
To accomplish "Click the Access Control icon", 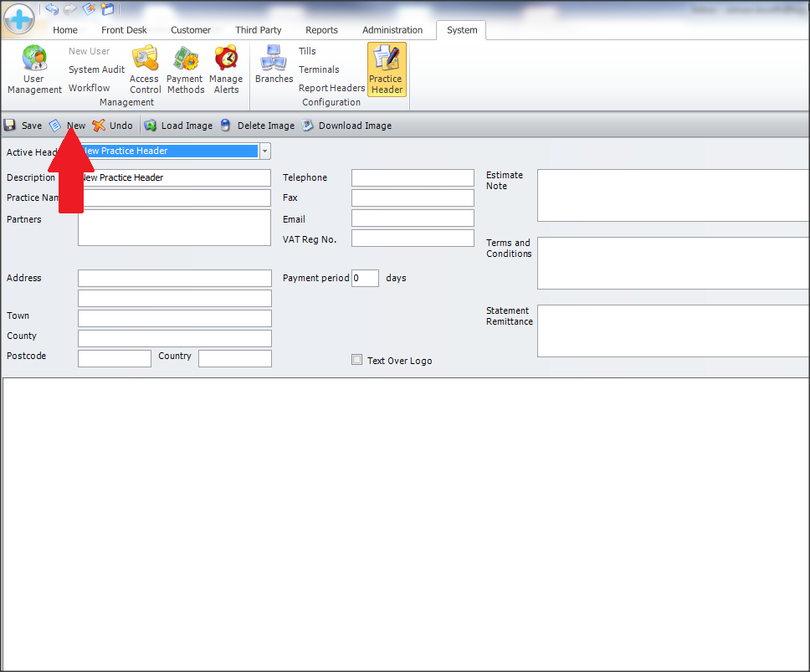I will [145, 59].
